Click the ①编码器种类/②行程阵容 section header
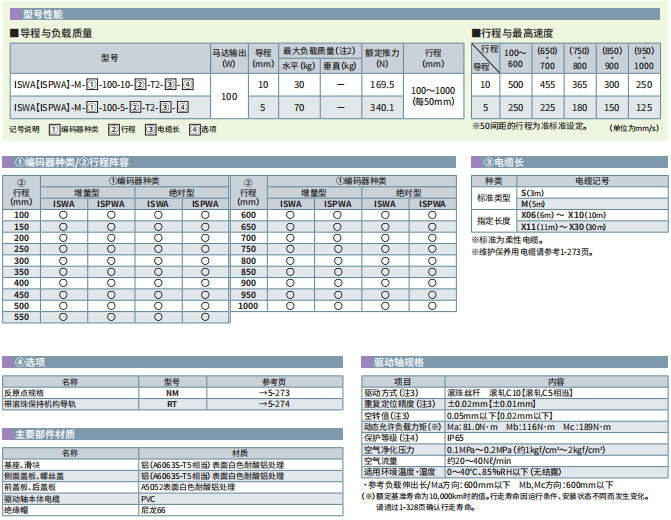The image size is (671, 520). (229, 162)
